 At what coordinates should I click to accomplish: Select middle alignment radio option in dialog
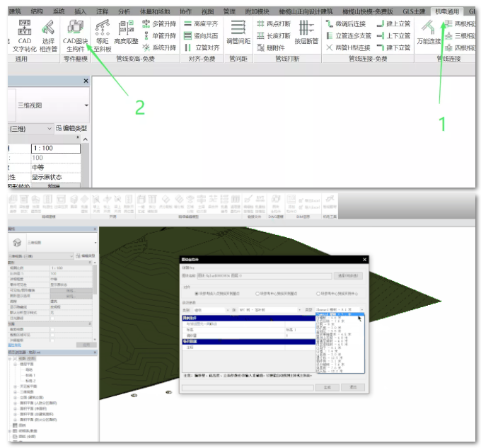click(x=257, y=294)
